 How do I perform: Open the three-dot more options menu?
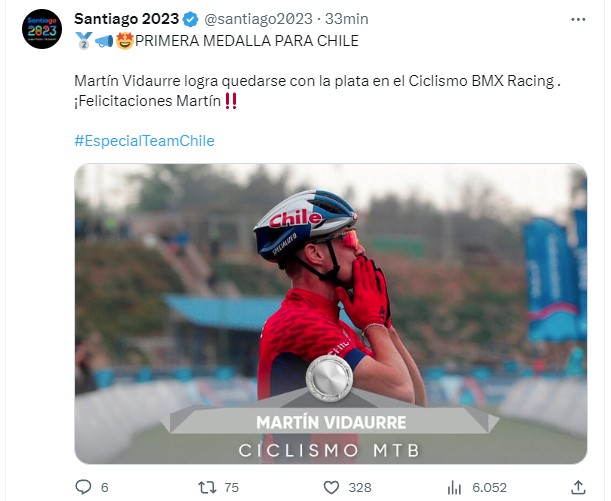pos(579,19)
